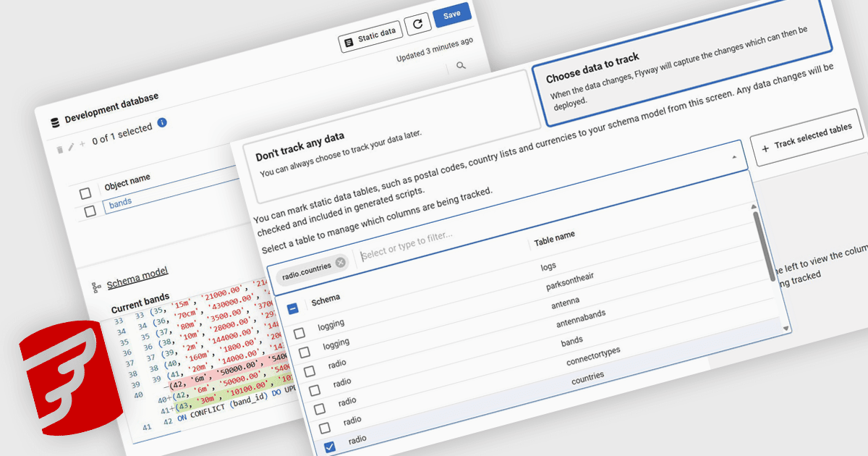
Task: Click the dropdown list's scrollbar thumb
Action: pyautogui.click(x=765, y=246)
